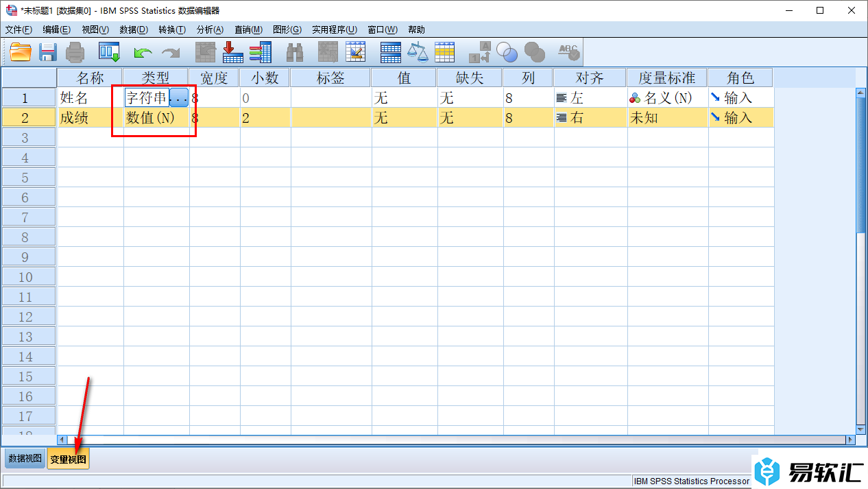Toggle the Value labels toolbar icon
The image size is (868, 489).
coord(480,52)
